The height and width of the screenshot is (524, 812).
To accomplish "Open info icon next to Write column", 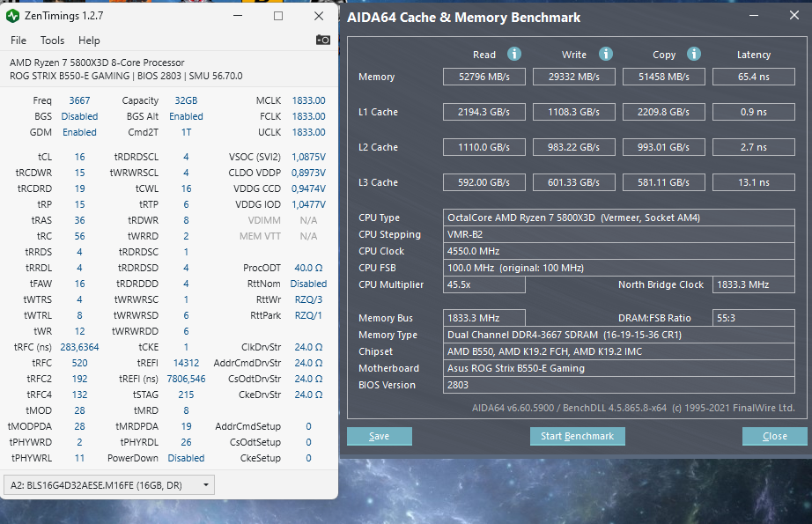I will [605, 54].
